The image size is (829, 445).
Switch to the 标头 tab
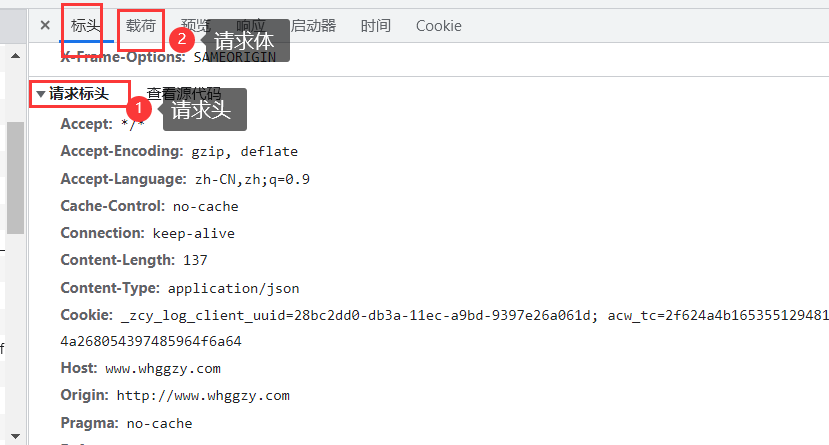pos(85,26)
